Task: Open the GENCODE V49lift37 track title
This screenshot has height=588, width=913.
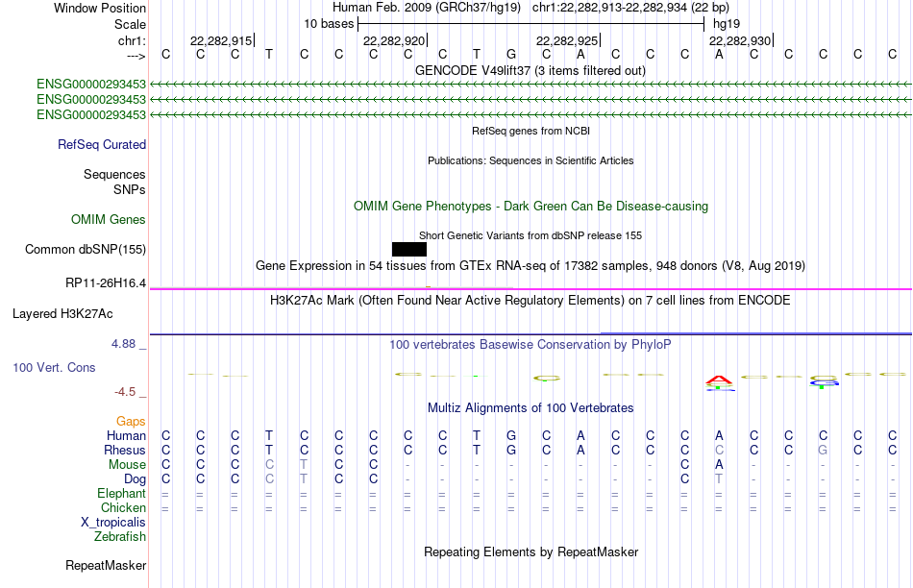Action: pos(531,70)
